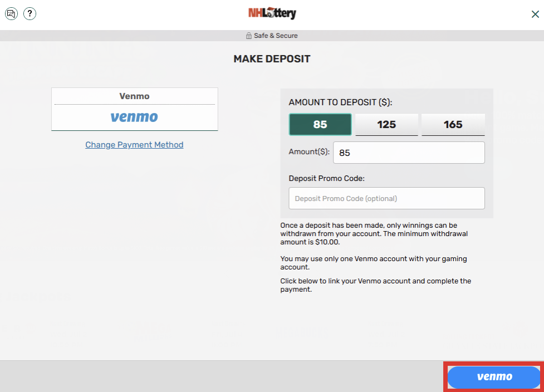Select the Venmo payment method card

tap(135, 109)
